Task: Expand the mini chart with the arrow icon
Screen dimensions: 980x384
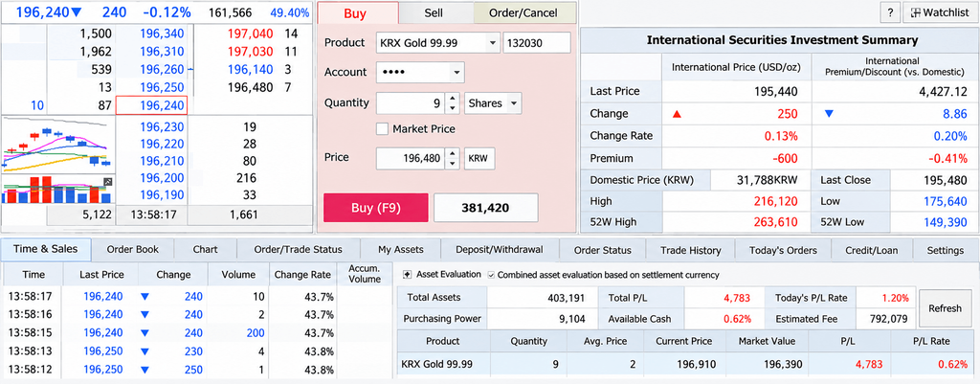Action: click(107, 182)
